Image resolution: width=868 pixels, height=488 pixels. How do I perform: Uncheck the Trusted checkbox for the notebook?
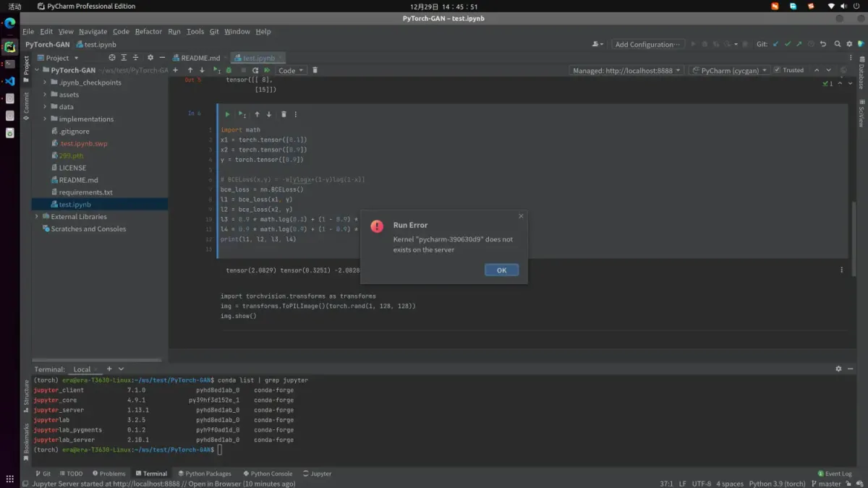click(775, 69)
